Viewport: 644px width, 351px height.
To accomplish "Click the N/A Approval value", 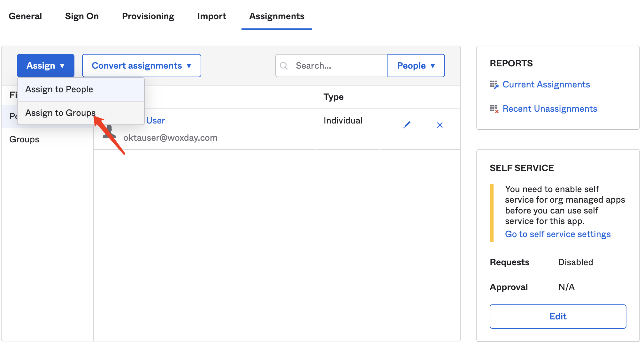I will [566, 287].
